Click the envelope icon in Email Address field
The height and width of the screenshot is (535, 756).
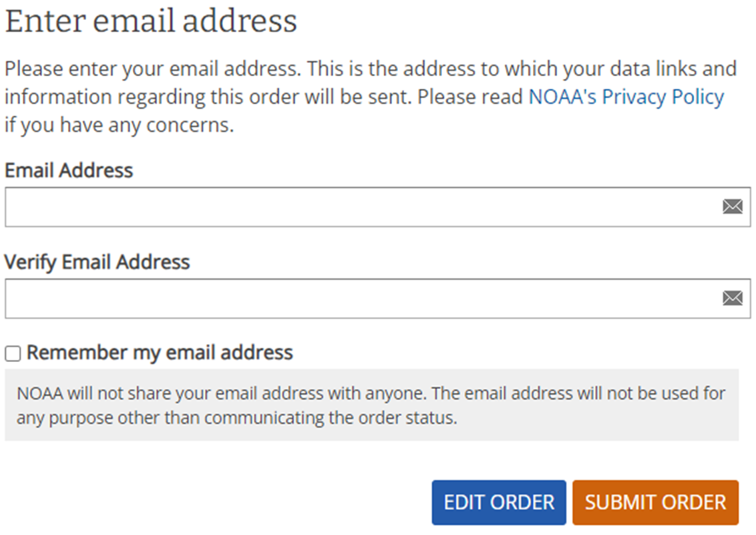[x=733, y=207]
